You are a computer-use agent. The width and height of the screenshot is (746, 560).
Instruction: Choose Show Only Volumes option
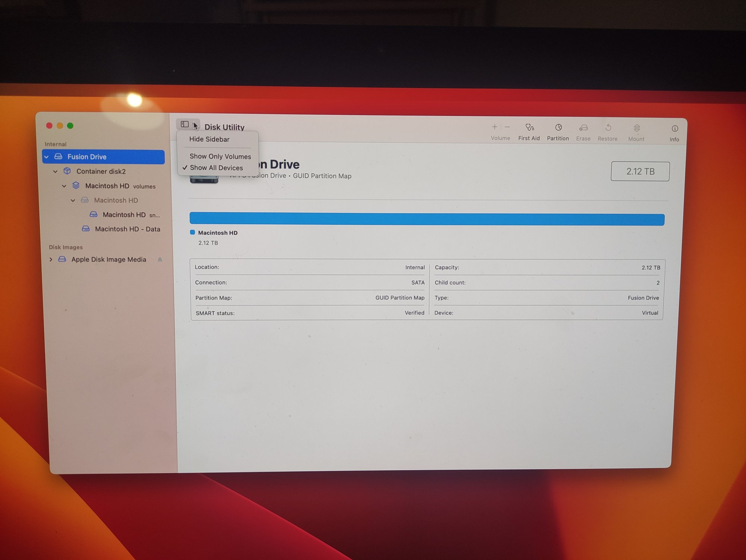[x=220, y=156]
